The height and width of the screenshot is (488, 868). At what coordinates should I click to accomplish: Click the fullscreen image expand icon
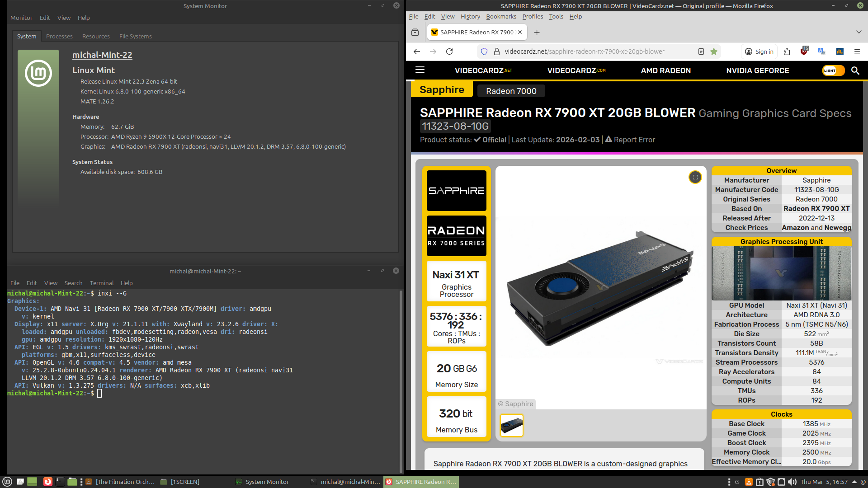click(x=695, y=177)
